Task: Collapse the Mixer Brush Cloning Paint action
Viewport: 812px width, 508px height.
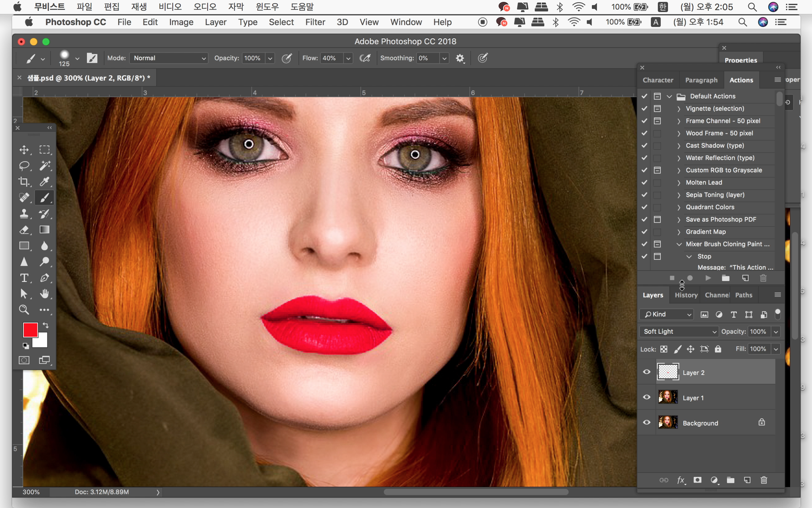Action: coord(679,244)
